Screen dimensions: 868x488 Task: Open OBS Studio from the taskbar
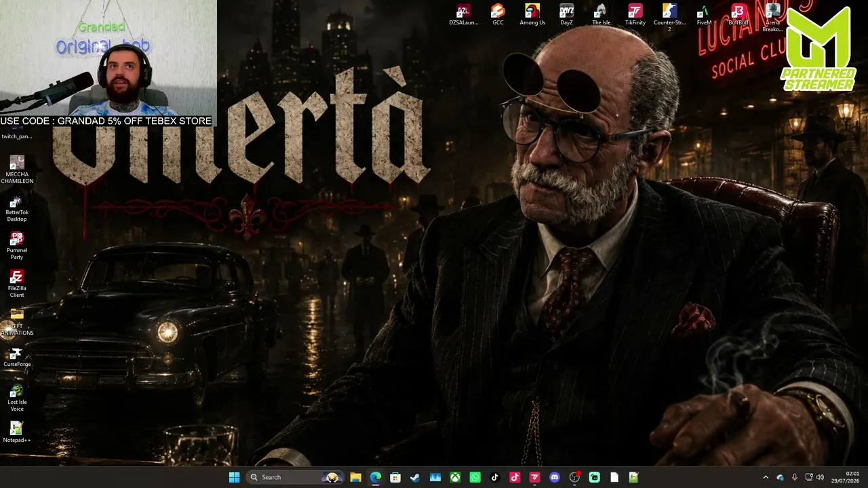pos(574,477)
